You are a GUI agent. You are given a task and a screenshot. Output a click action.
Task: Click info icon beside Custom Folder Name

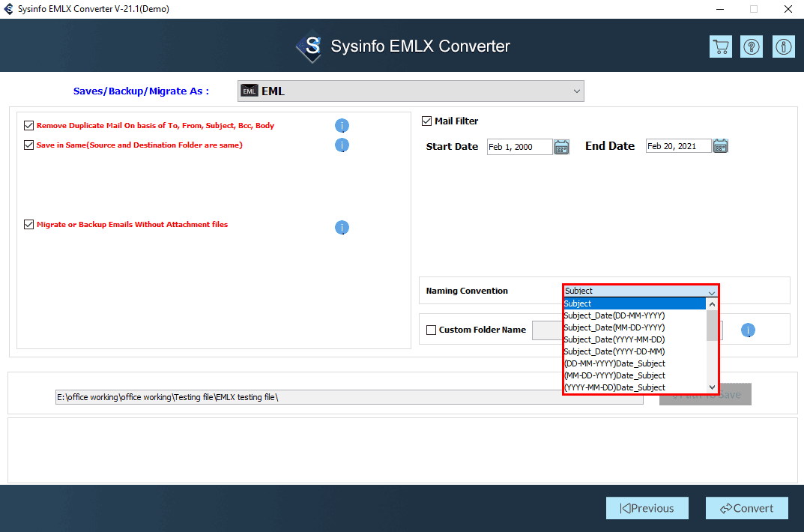click(748, 330)
